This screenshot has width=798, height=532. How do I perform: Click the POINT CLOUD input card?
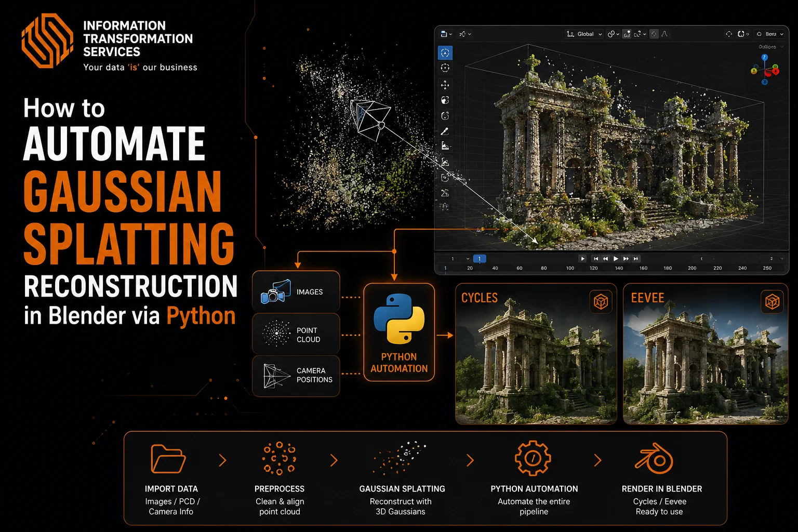point(296,334)
